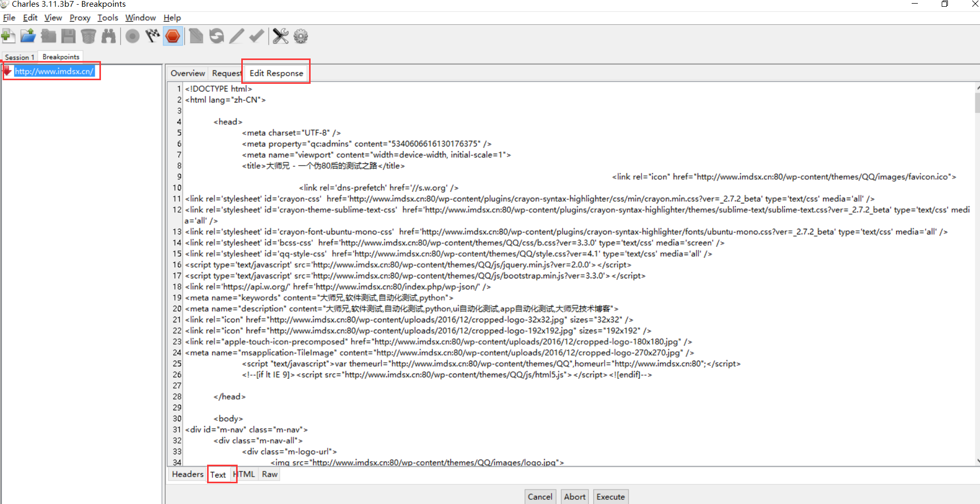Click the msapplication-TileImage meta line

coord(440,352)
